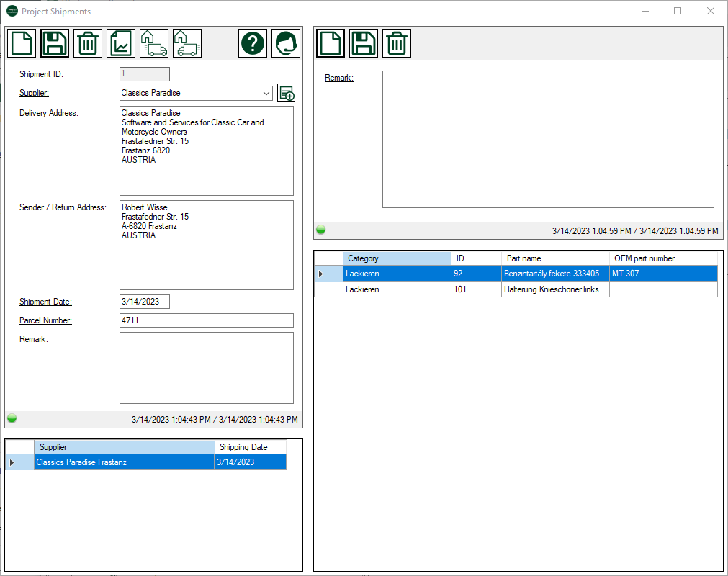Image resolution: width=728 pixels, height=576 pixels.
Task: Click the outgoing delivery truck icon
Action: [153, 43]
